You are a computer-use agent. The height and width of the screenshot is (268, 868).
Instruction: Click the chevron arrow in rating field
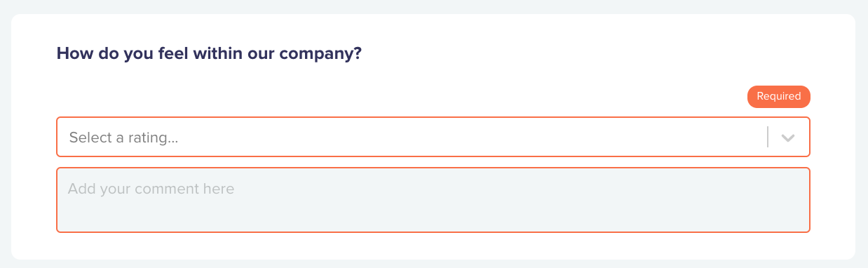coord(788,138)
